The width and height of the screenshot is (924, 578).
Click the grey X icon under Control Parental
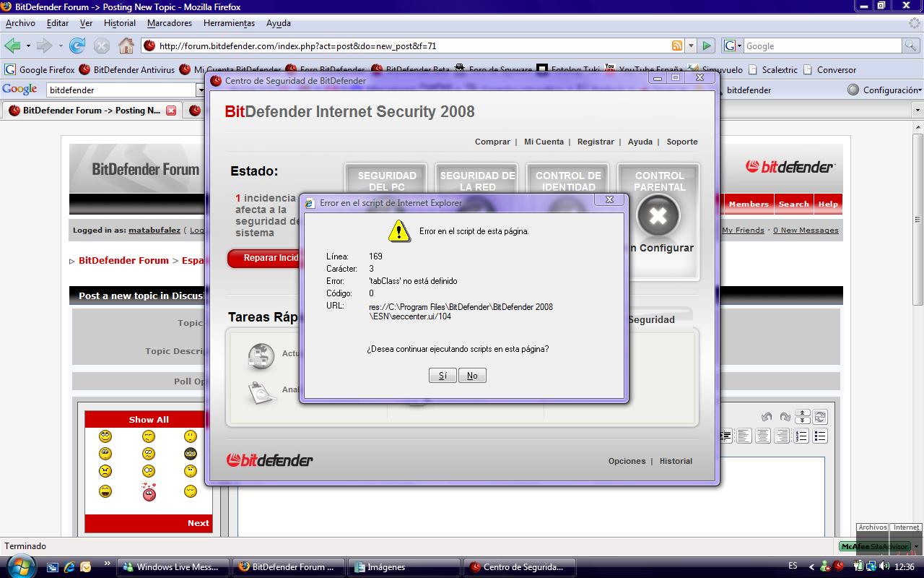(x=658, y=215)
